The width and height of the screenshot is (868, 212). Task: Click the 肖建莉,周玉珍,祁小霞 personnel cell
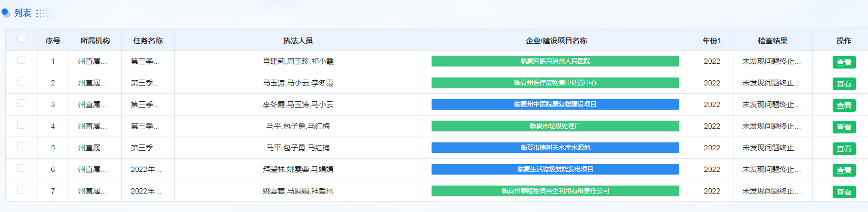pos(298,61)
